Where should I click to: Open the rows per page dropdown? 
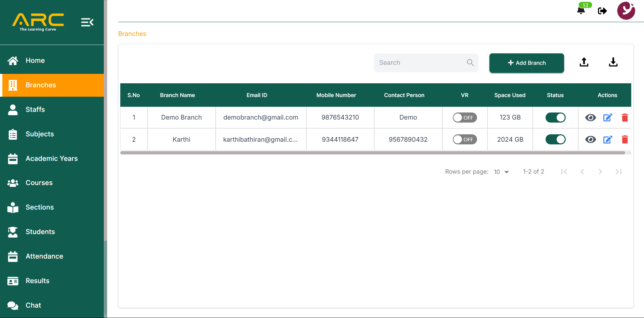pos(501,172)
